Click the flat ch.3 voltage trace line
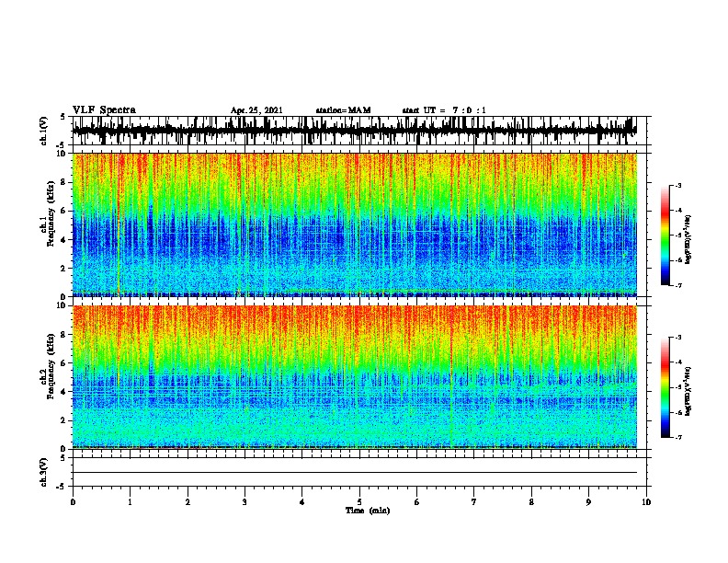This screenshot has width=728, height=563. [x=354, y=473]
